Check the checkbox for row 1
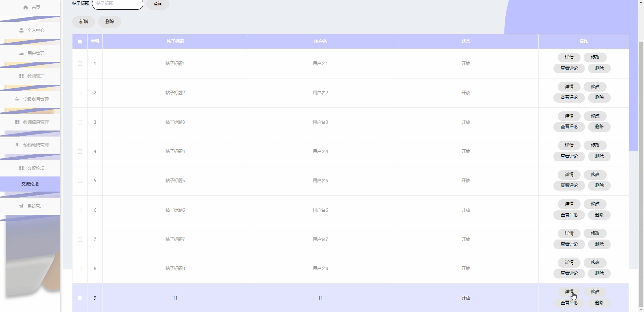Viewport: 644px width, 312px height. click(80, 63)
